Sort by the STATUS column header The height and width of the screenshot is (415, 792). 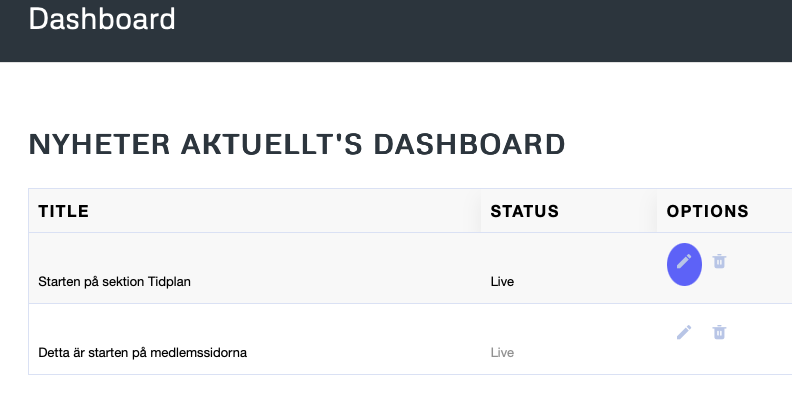coord(524,211)
